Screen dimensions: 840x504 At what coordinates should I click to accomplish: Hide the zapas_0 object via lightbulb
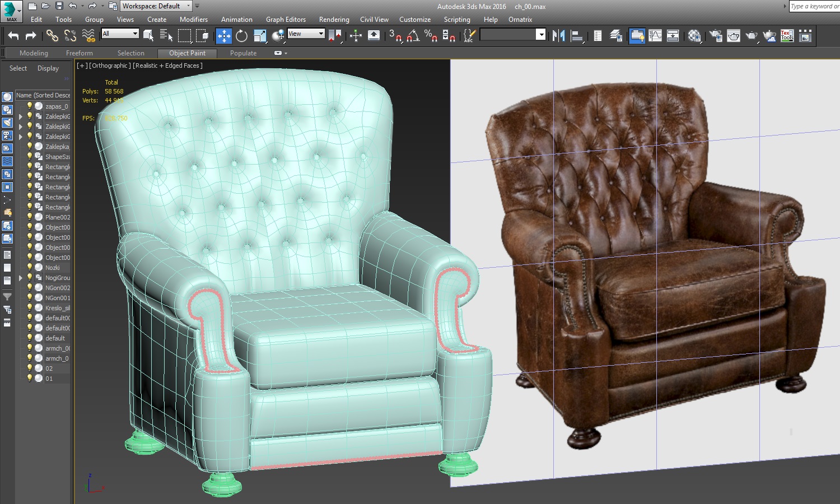[30, 106]
